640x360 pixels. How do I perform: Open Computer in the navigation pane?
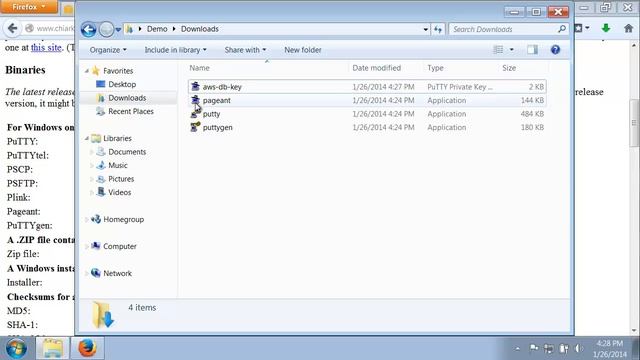tap(120, 247)
